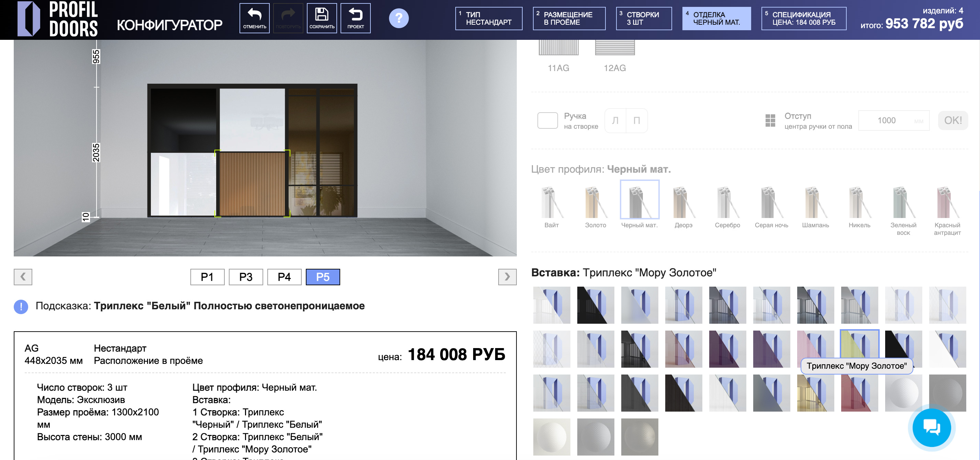Click the blue hint exclamation icon

tap(21, 307)
